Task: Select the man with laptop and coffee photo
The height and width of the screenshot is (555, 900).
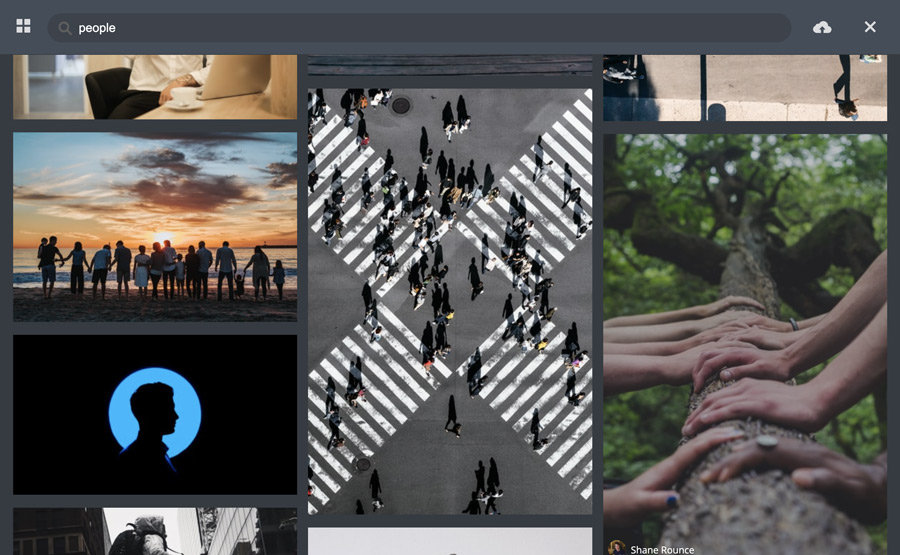Action: tap(155, 87)
